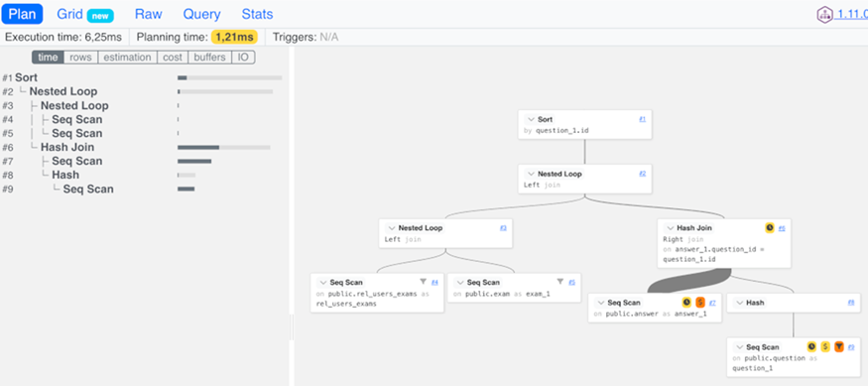
Task: Switch to the Raw tab
Action: point(149,15)
